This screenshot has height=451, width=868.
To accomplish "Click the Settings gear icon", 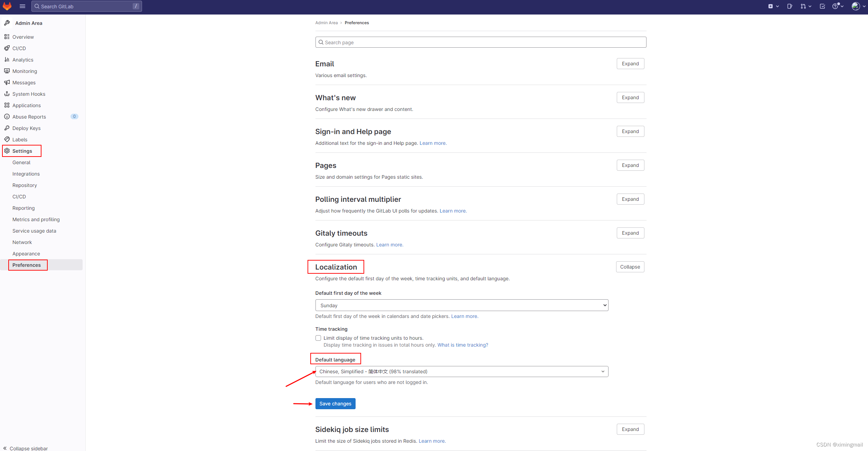I will 7,151.
